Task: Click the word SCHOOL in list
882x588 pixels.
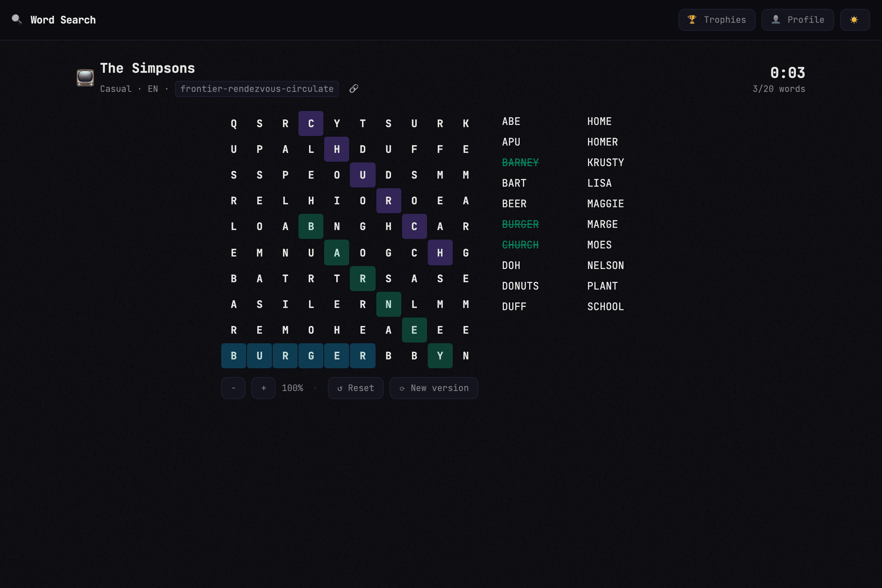Action: tap(605, 307)
